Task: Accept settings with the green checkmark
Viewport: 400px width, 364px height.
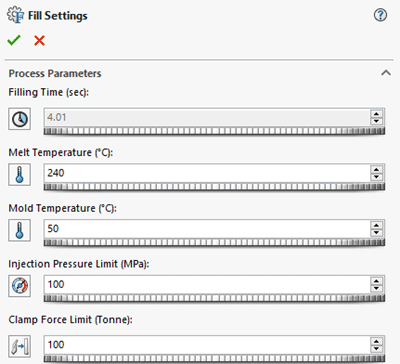Action: coord(14,40)
